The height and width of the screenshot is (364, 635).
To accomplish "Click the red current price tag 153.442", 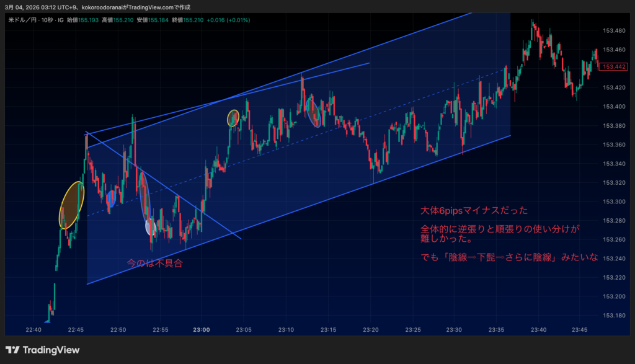I will tap(613, 67).
